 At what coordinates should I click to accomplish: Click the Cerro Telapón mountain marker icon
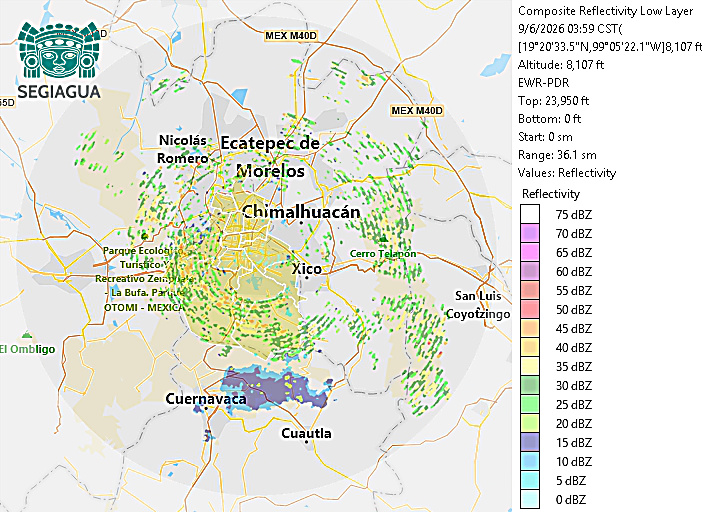[383, 239]
